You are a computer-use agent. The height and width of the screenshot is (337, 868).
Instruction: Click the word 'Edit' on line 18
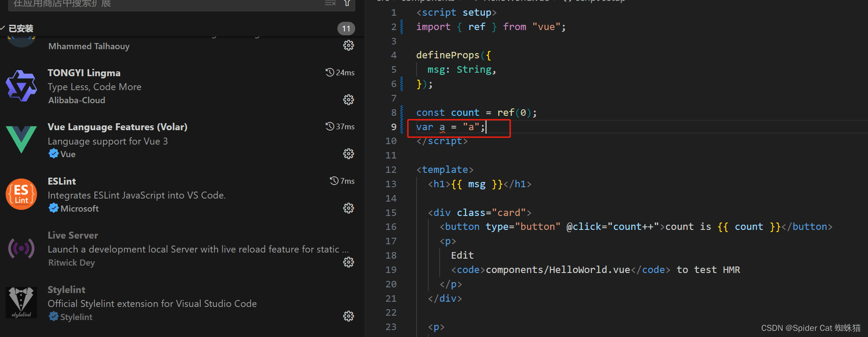coord(462,255)
